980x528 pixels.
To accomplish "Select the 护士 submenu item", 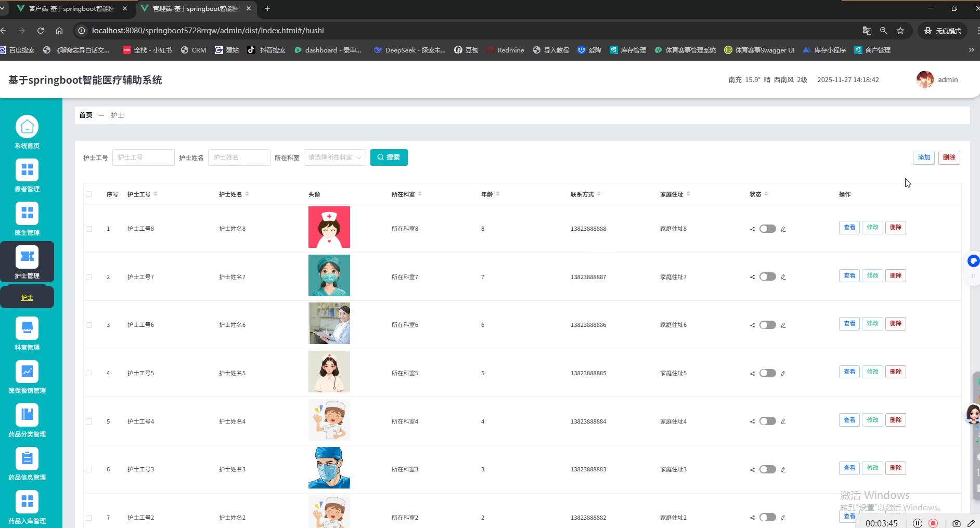I will 27,298.
